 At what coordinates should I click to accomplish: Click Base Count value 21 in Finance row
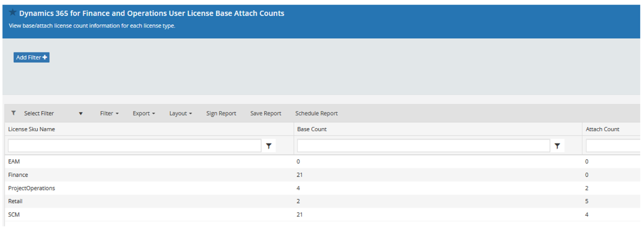click(300, 175)
